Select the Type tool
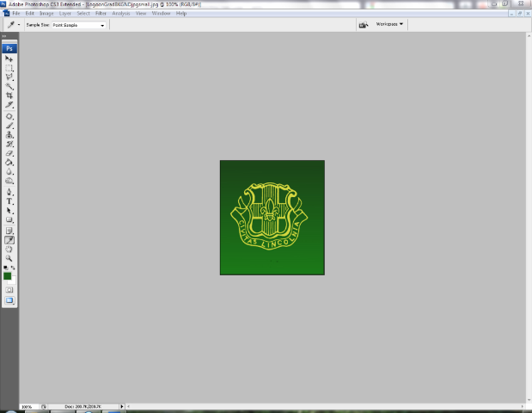 (x=9, y=201)
